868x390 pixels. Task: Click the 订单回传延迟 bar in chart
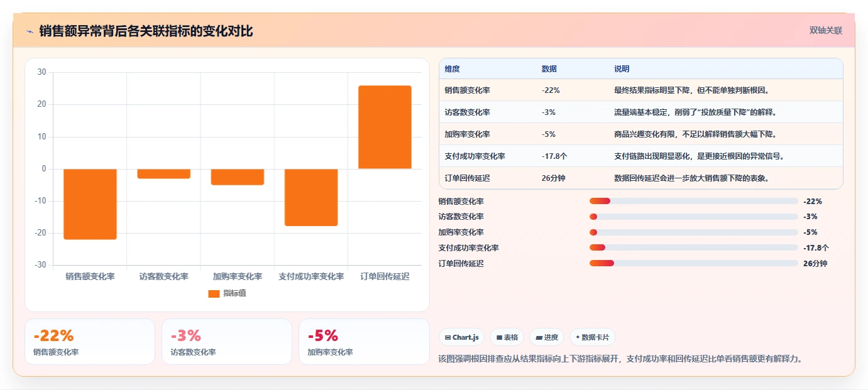coord(385,127)
